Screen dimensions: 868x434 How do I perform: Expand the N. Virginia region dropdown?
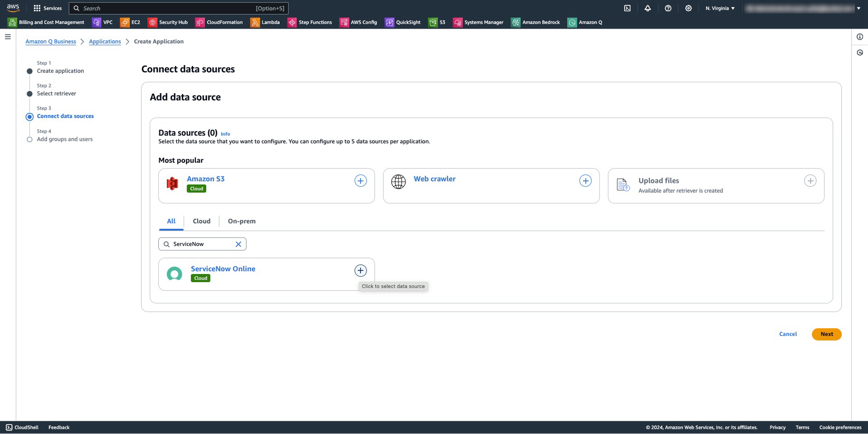[720, 8]
